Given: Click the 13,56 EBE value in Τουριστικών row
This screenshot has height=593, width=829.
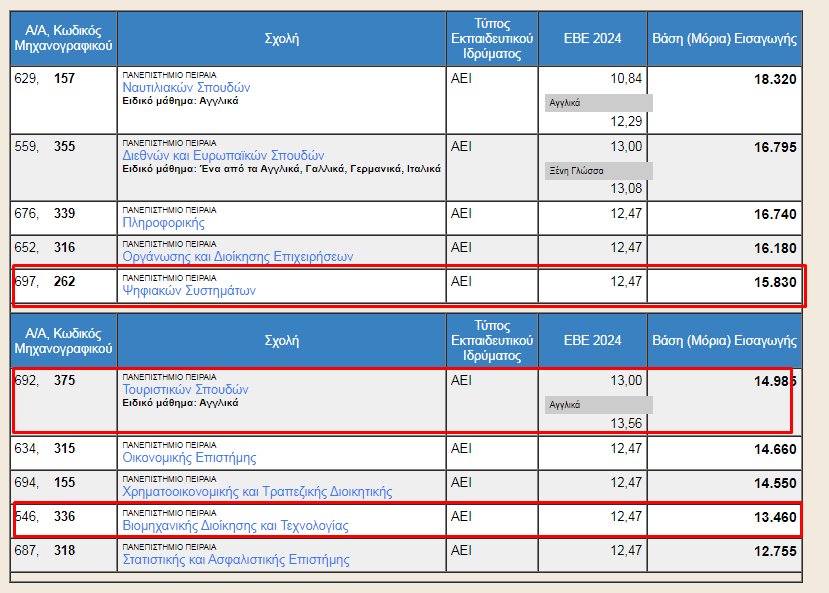Looking at the screenshot, I should coord(626,423).
